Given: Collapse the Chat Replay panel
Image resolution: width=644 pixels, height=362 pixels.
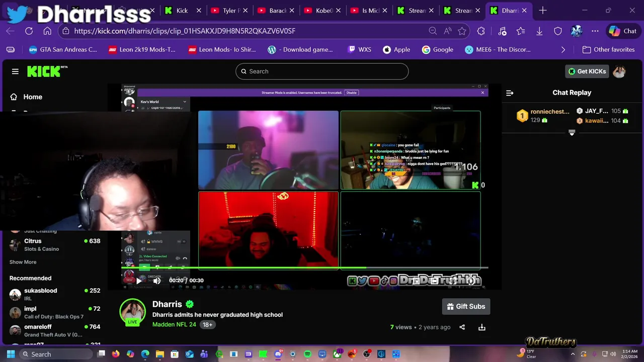Looking at the screenshot, I should (510, 93).
